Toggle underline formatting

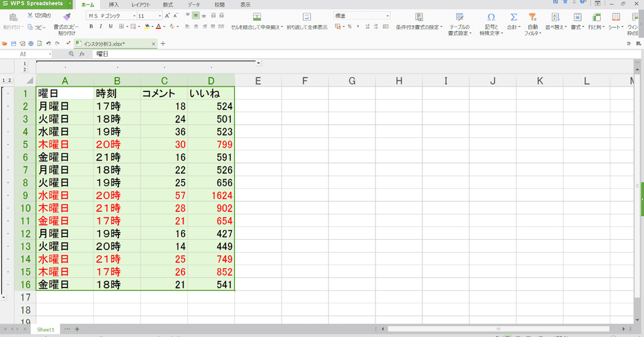(x=111, y=26)
